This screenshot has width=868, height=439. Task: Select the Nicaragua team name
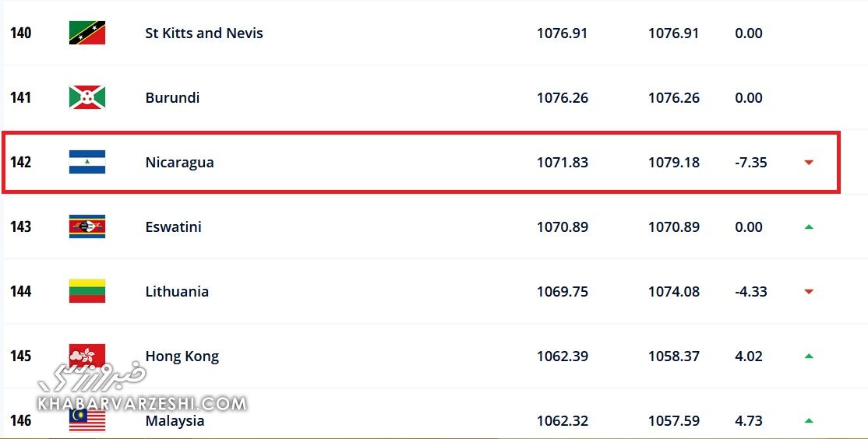coord(179,163)
